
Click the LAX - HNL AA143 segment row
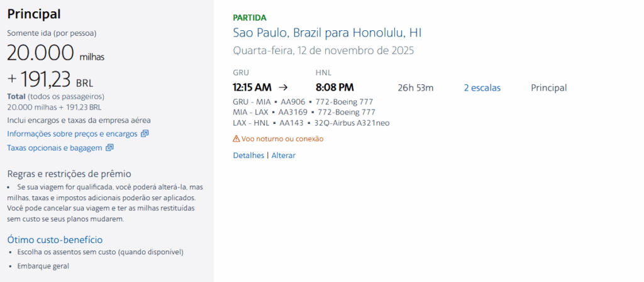(x=311, y=123)
